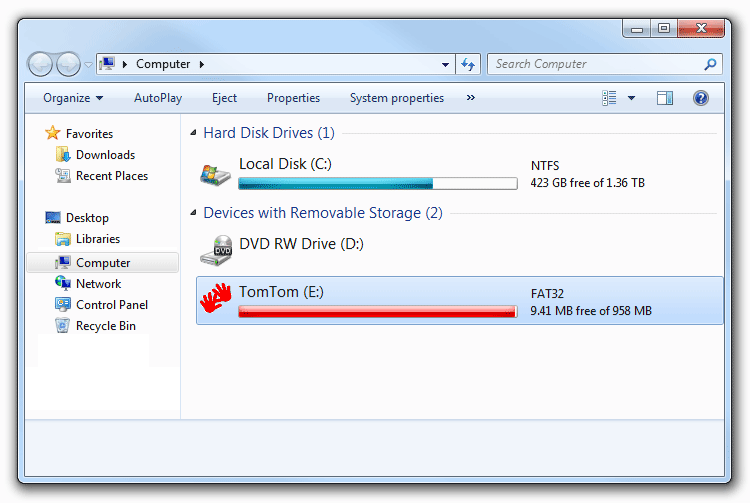The width and height of the screenshot is (750, 503).
Task: Click the search magnifier icon
Action: tap(710, 64)
